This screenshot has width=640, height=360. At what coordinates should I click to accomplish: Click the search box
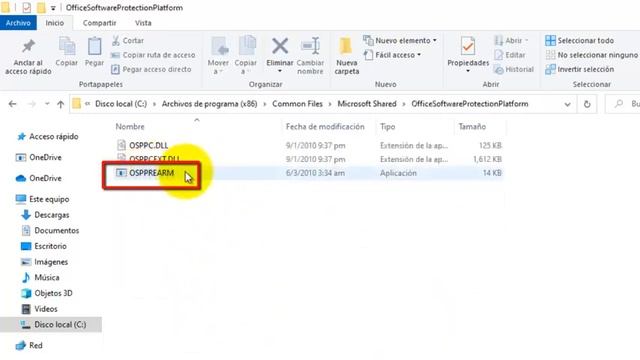622,104
